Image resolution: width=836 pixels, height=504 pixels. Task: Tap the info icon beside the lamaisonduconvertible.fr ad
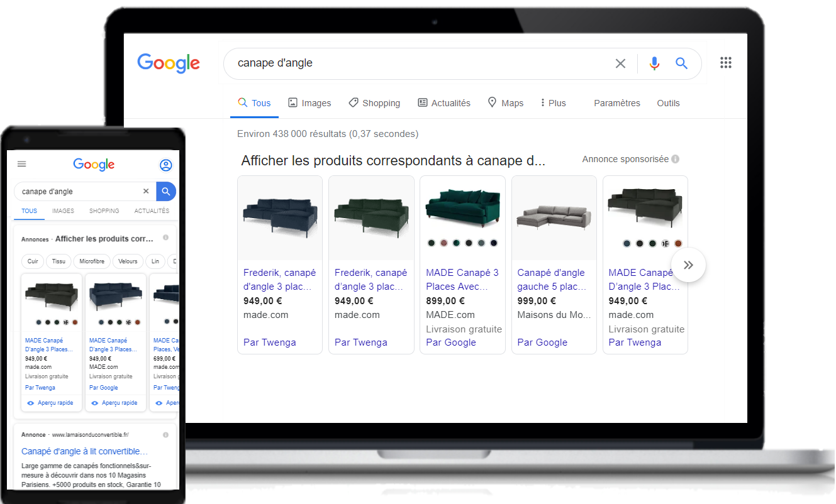(x=165, y=435)
